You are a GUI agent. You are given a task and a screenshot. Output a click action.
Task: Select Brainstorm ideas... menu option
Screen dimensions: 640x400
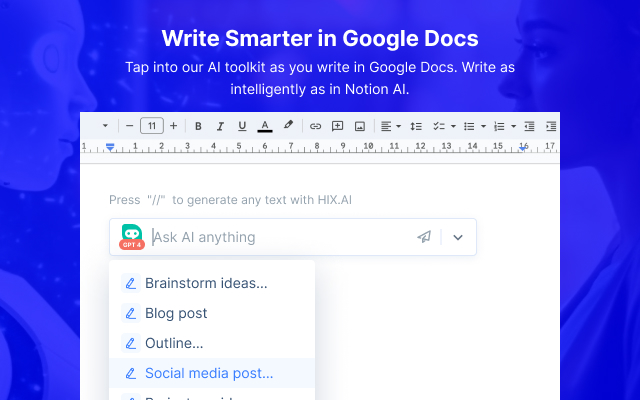point(212,283)
